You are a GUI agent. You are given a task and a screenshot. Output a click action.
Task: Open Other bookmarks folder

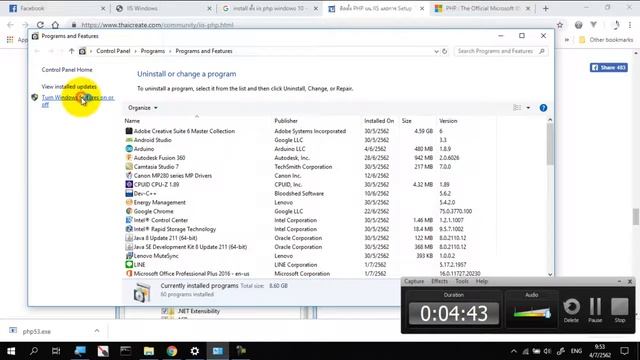[x=606, y=40]
